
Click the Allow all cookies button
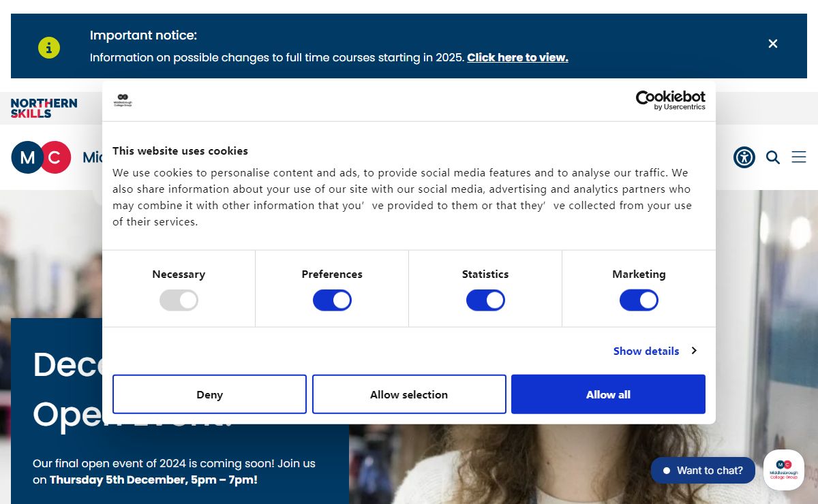point(608,394)
